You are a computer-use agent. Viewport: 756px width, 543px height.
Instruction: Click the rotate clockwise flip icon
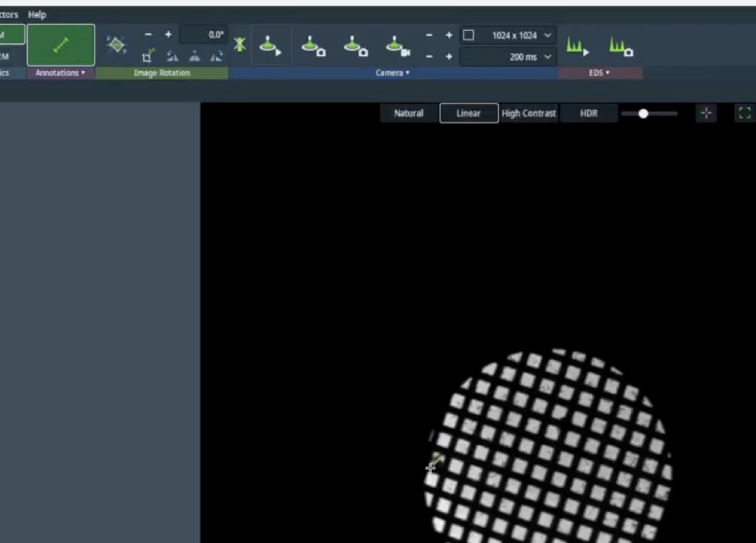coord(216,57)
